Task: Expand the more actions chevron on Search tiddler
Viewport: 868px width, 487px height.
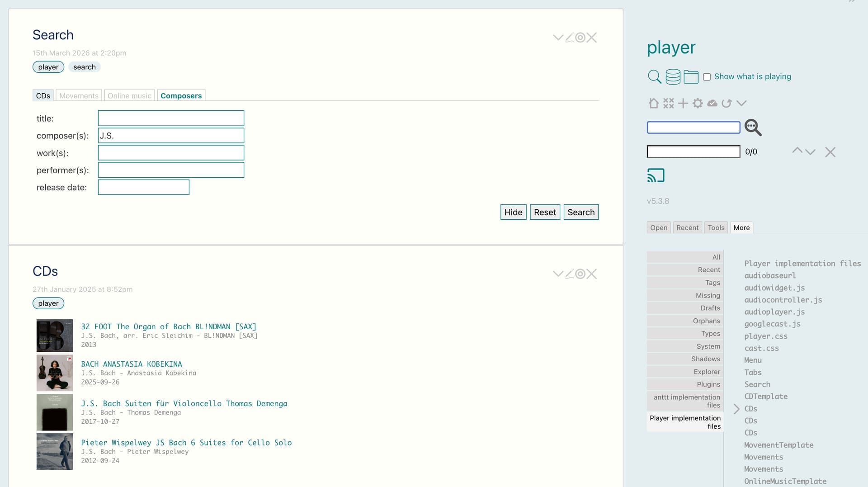Action: tap(558, 38)
